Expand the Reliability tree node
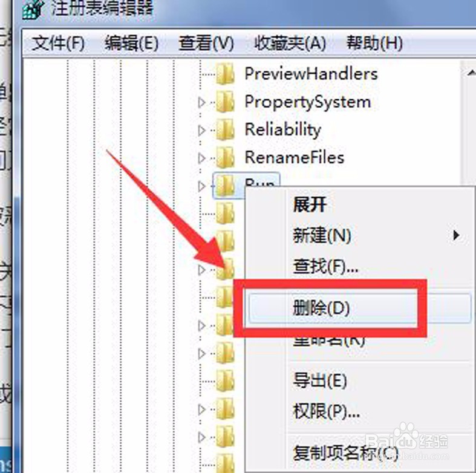This screenshot has width=476, height=473. click(201, 131)
